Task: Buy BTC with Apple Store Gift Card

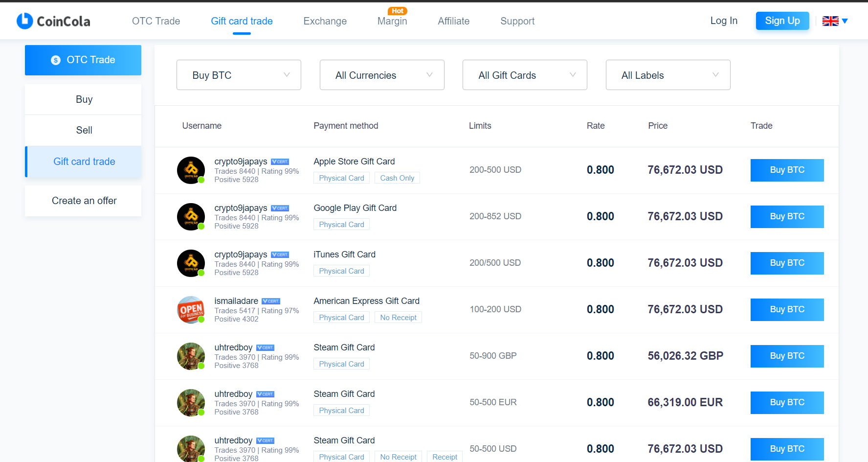Action: coord(787,170)
